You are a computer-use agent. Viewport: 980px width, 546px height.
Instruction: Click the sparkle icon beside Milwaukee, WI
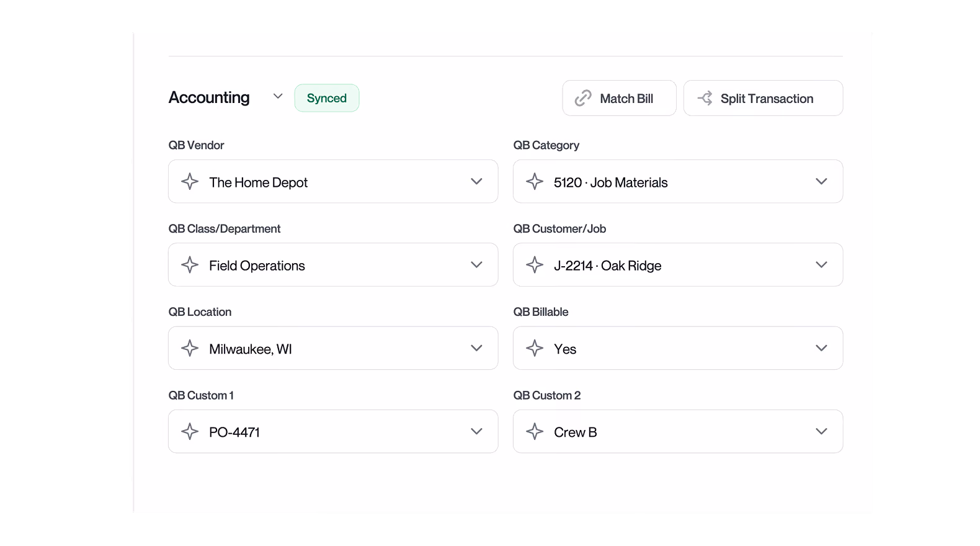click(190, 348)
